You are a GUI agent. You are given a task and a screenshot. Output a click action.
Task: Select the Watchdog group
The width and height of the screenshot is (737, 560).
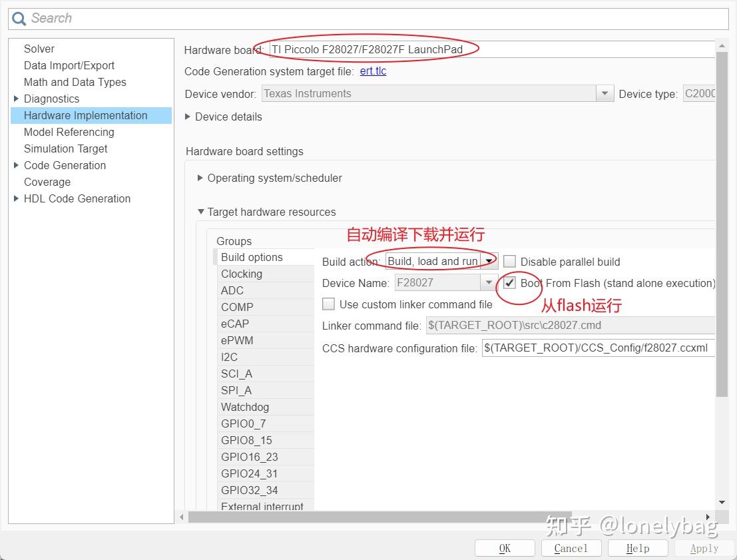point(265,408)
